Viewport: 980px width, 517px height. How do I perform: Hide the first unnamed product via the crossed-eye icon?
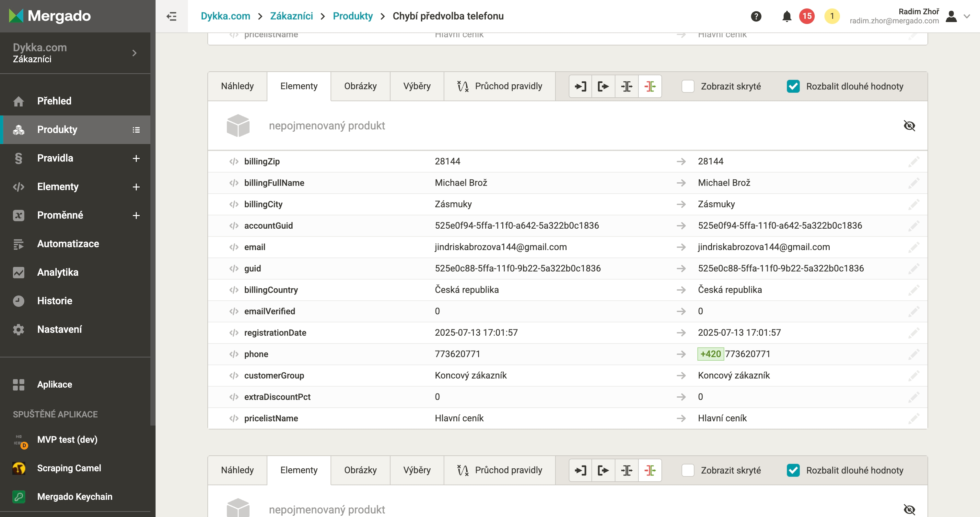click(x=909, y=126)
